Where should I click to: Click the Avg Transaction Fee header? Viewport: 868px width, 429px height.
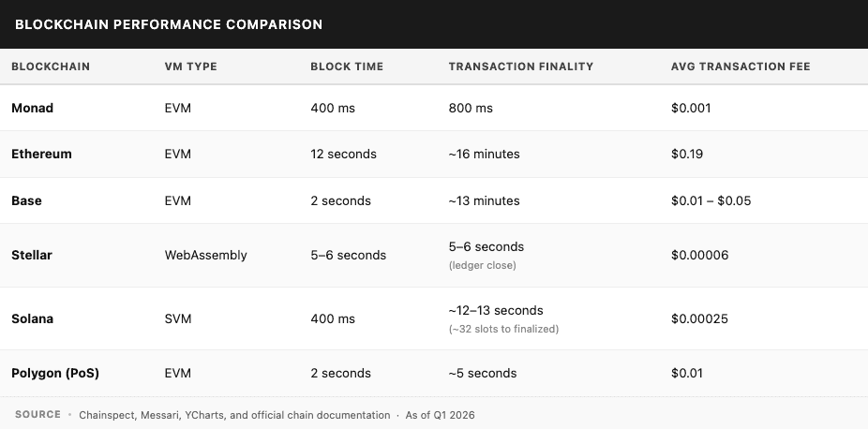coord(741,67)
